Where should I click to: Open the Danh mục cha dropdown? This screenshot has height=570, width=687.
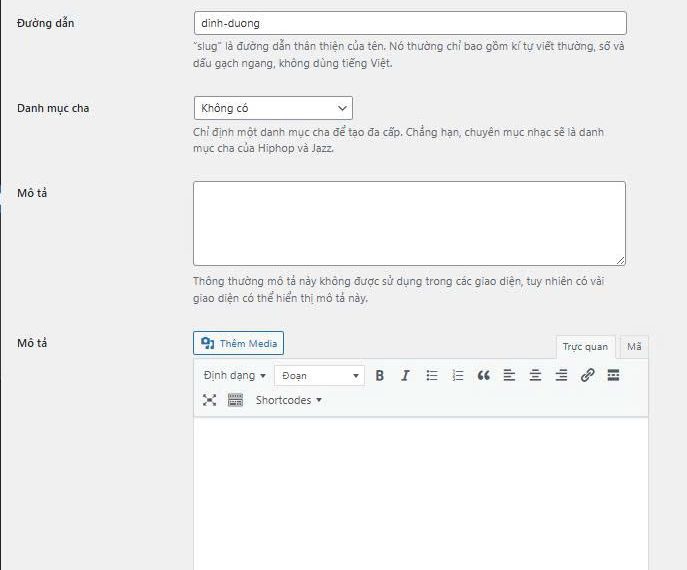[x=272, y=108]
